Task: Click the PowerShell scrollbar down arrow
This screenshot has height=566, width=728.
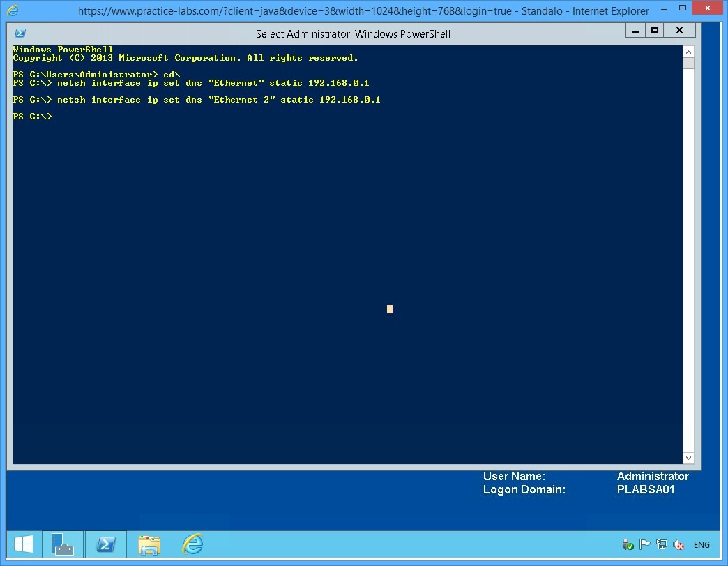Action: [689, 458]
